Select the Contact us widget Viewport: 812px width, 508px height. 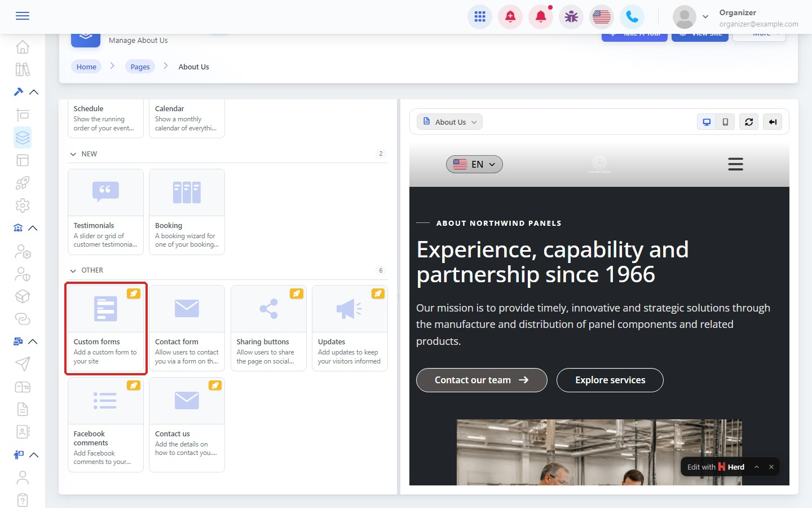(x=187, y=424)
